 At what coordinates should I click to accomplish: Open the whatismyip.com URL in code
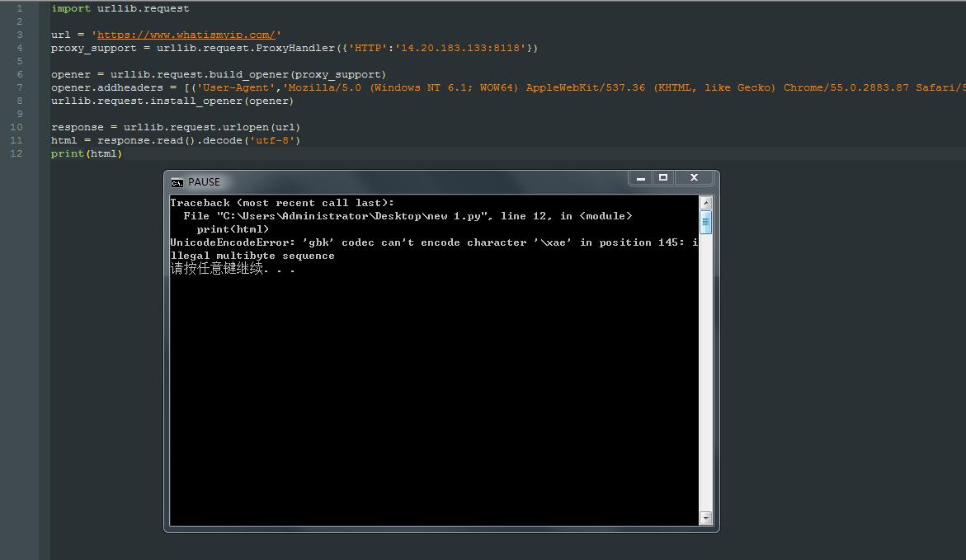tap(186, 35)
